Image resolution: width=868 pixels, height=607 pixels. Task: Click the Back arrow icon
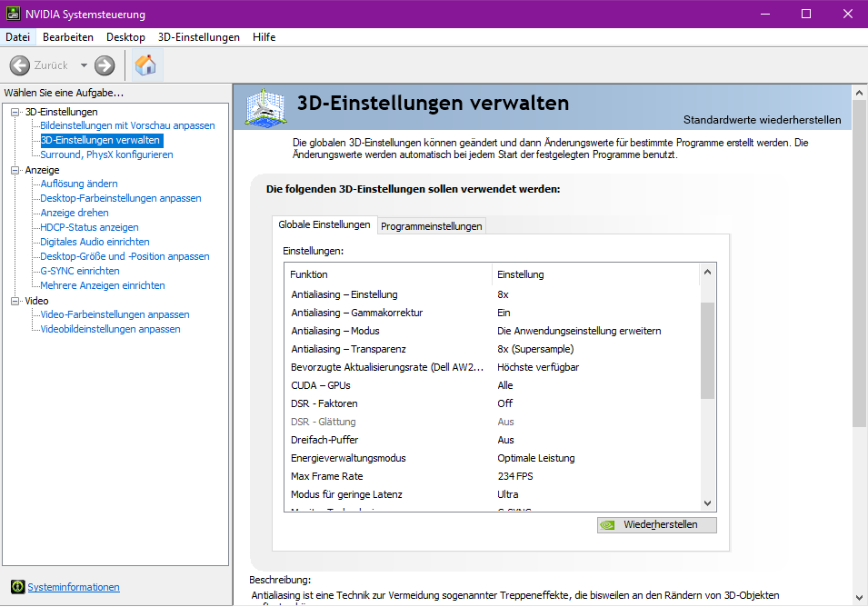(x=19, y=65)
